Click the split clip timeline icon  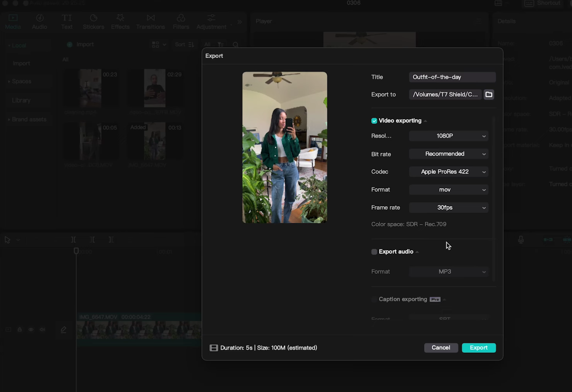74,240
